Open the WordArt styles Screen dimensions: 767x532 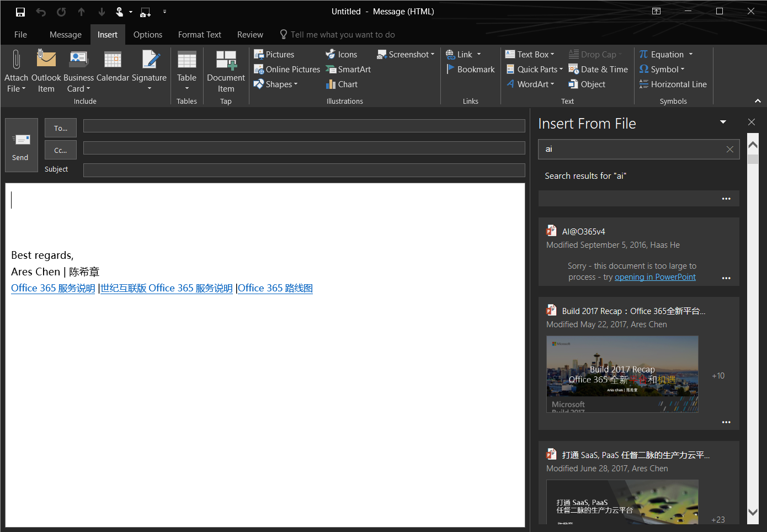(x=530, y=84)
